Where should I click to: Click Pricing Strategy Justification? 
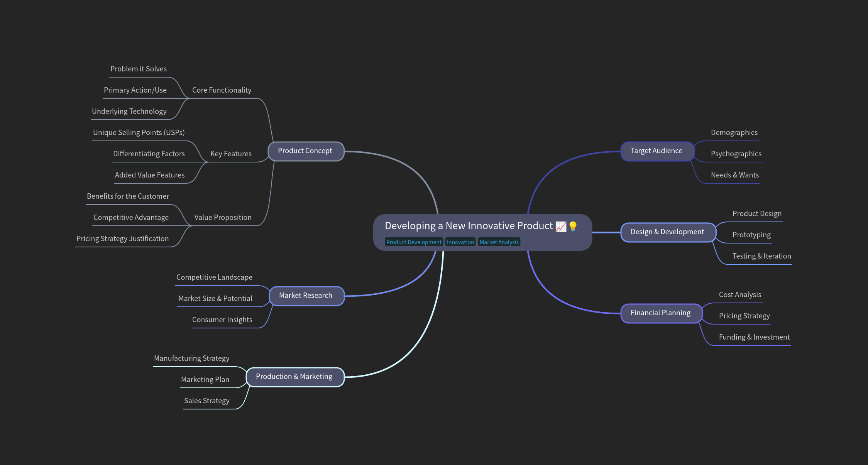point(122,239)
